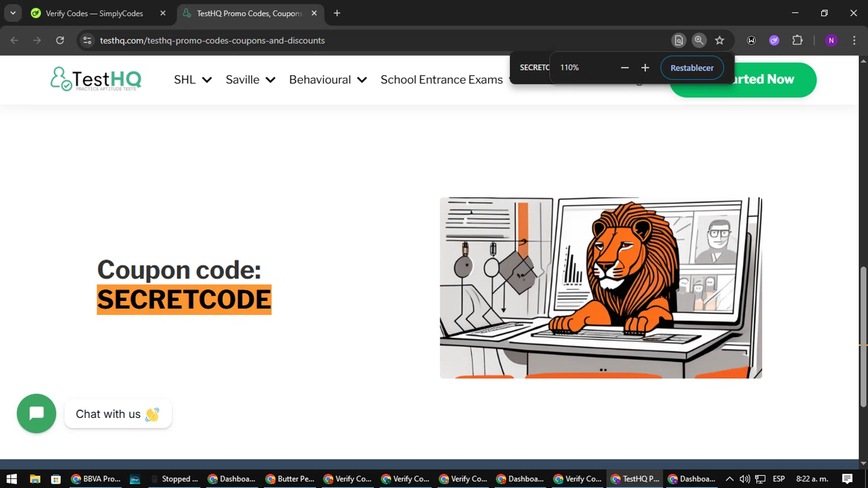The width and height of the screenshot is (868, 488).
Task: Click Restablecer to reset zoom
Action: 692,68
